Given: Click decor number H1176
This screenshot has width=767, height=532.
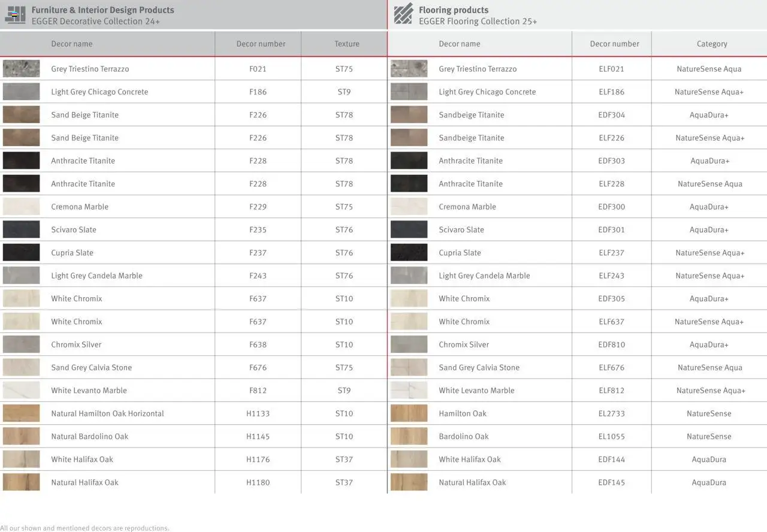Looking at the screenshot, I should click(x=258, y=460).
